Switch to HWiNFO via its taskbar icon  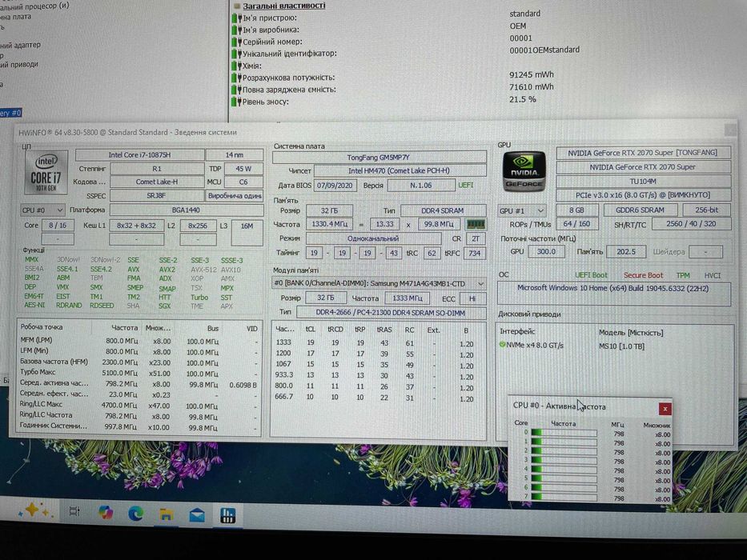click(227, 516)
